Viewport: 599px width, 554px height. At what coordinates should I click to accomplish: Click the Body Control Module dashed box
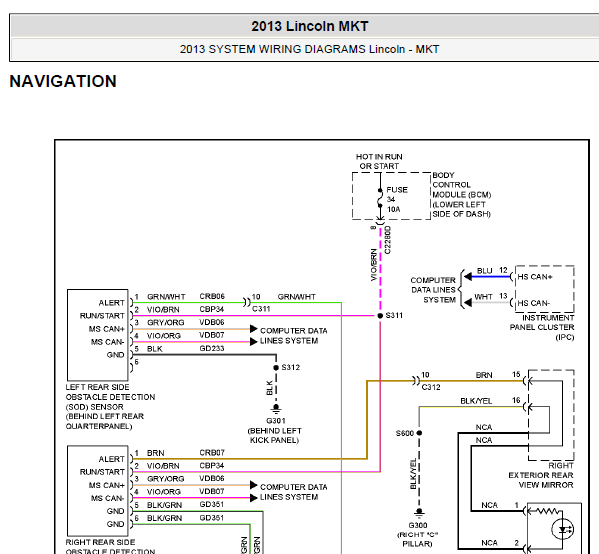(392, 196)
